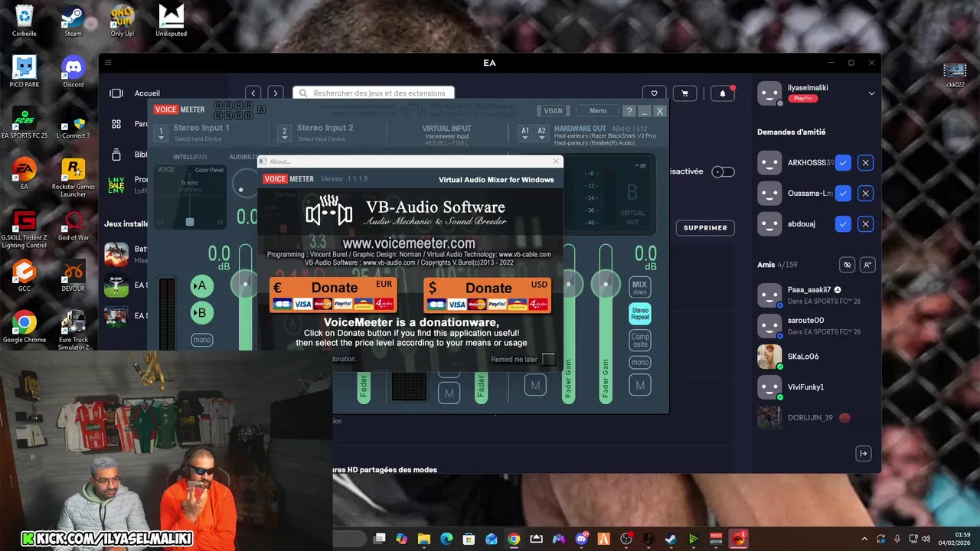980x551 pixels.
Task: Open Rockstar Games Launcher shortcut
Action: 73,178
